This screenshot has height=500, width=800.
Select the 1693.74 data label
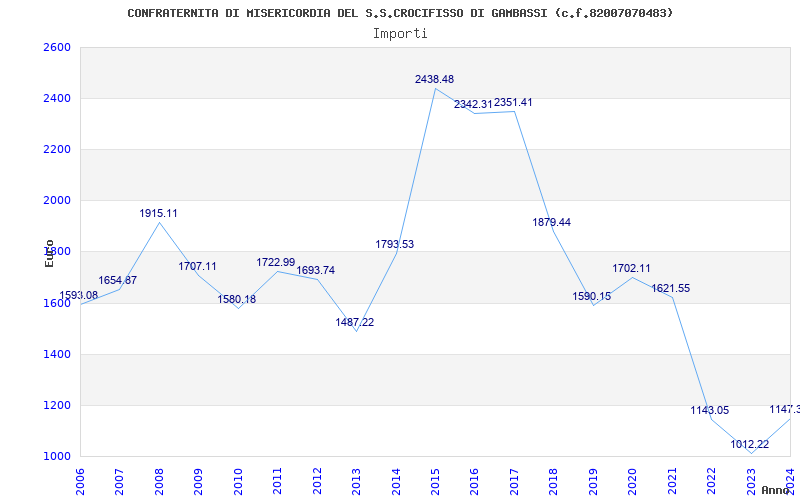pyautogui.click(x=316, y=270)
